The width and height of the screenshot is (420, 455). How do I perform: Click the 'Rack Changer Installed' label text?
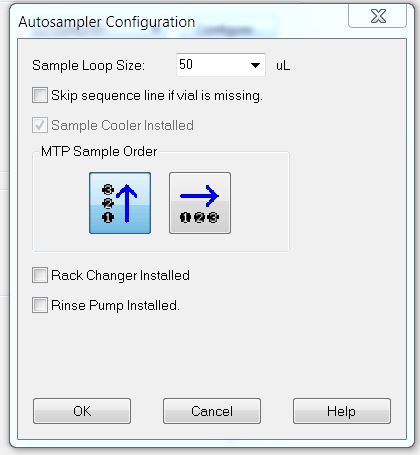click(120, 276)
